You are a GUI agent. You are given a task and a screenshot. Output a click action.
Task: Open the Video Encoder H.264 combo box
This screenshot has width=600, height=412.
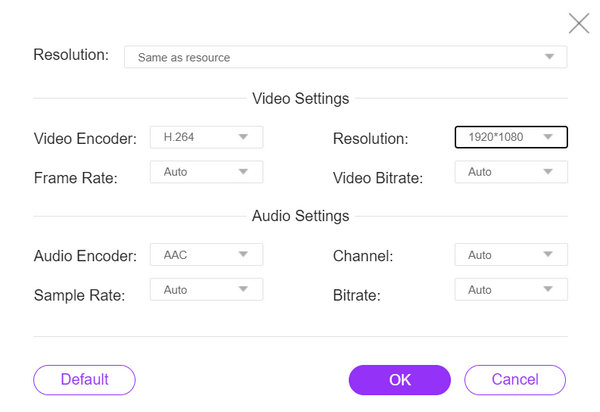(206, 137)
